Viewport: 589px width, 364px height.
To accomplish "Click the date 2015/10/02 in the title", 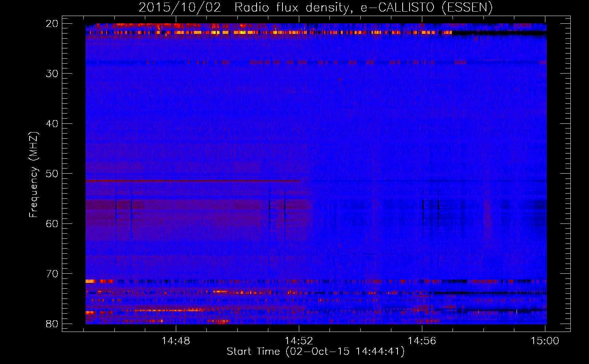I will pyautogui.click(x=180, y=7).
